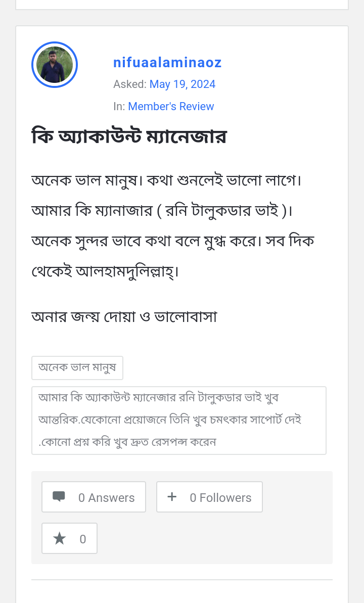Select the tag অনেক ভাল মানুষ
Image resolution: width=364 pixels, height=603 pixels.
77,367
